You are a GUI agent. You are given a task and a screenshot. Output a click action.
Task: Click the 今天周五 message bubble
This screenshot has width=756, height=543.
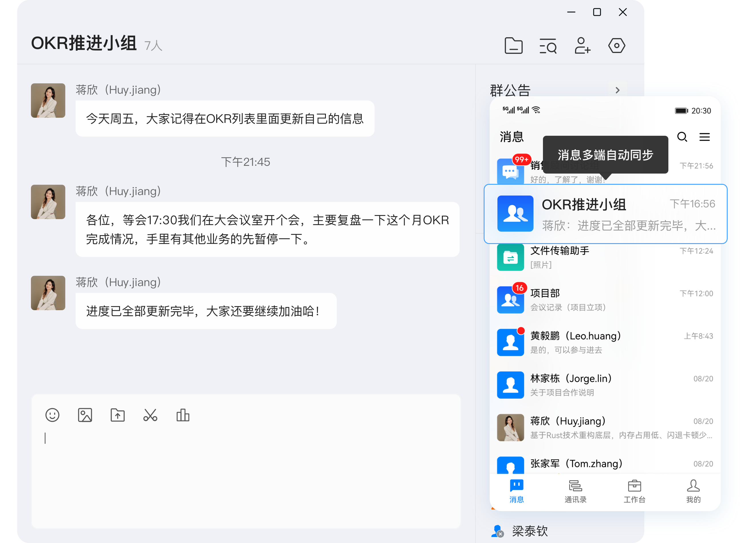pyautogui.click(x=225, y=119)
